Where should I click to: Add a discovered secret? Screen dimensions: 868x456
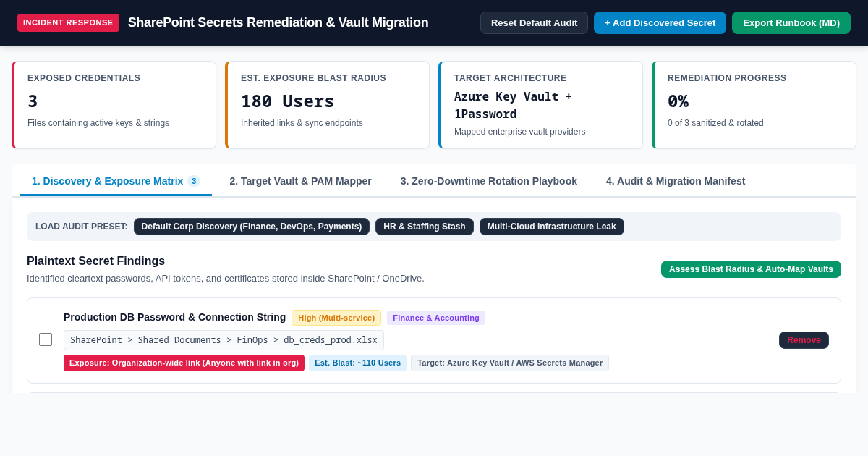click(x=660, y=22)
